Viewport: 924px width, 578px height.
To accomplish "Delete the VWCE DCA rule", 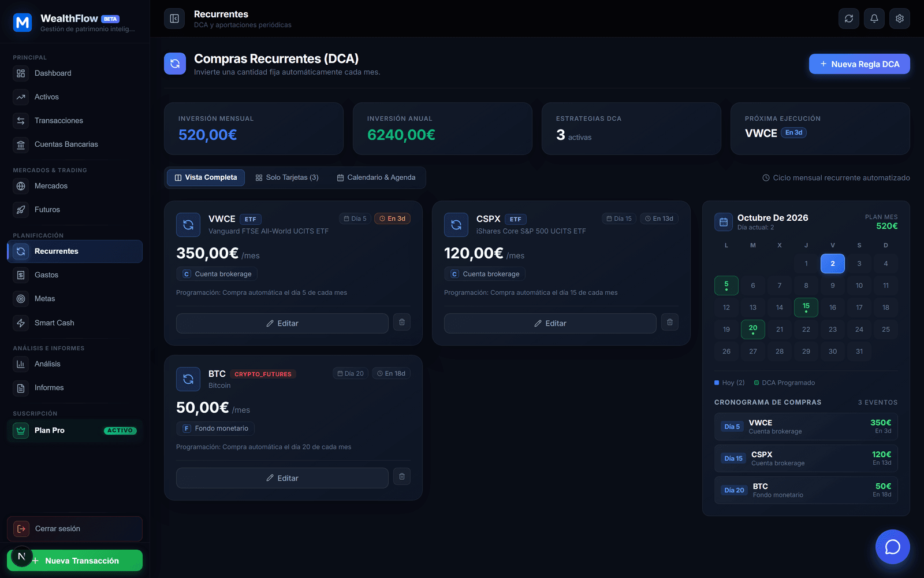I will (x=402, y=322).
